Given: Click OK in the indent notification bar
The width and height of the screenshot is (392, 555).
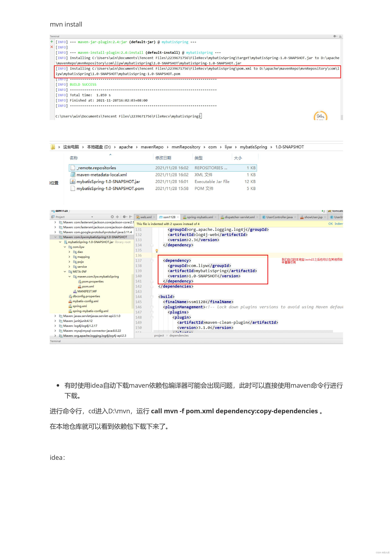Looking at the screenshot, I should coord(330,224).
